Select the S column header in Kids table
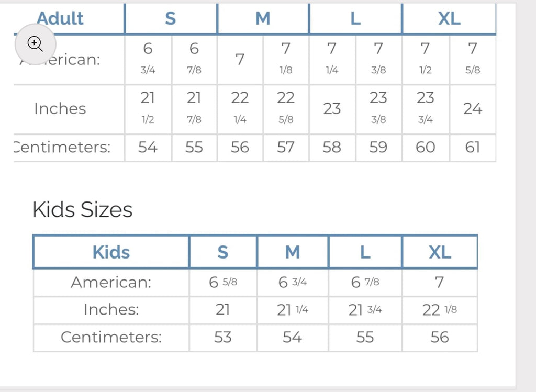The height and width of the screenshot is (392, 536). pos(223,252)
